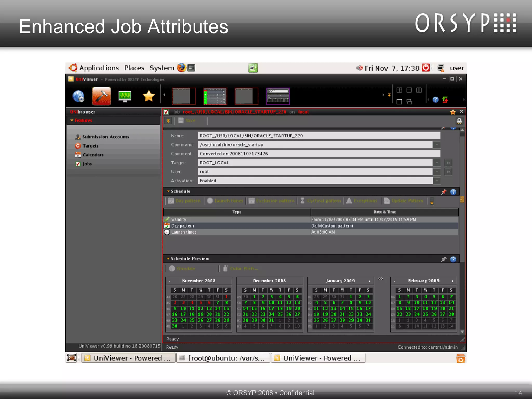Click the forward arrows button beside Target
This screenshot has height=399, width=532.
point(448,163)
